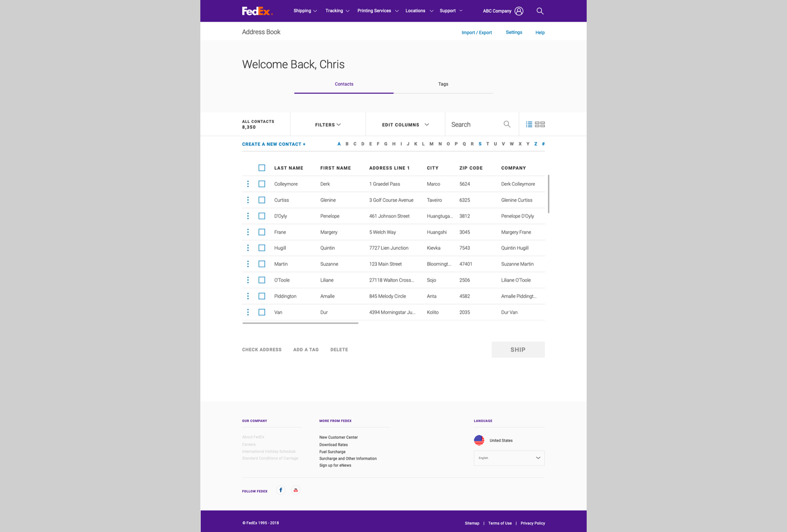Viewport: 787px width, 532px height.
Task: Open FedEx Facebook page icon
Action: (281, 490)
